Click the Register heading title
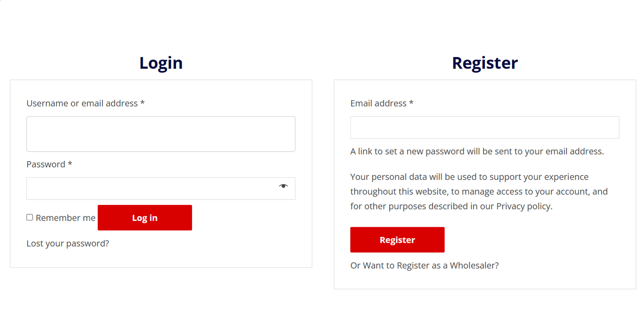Viewport: 644px width, 310px height. (484, 63)
